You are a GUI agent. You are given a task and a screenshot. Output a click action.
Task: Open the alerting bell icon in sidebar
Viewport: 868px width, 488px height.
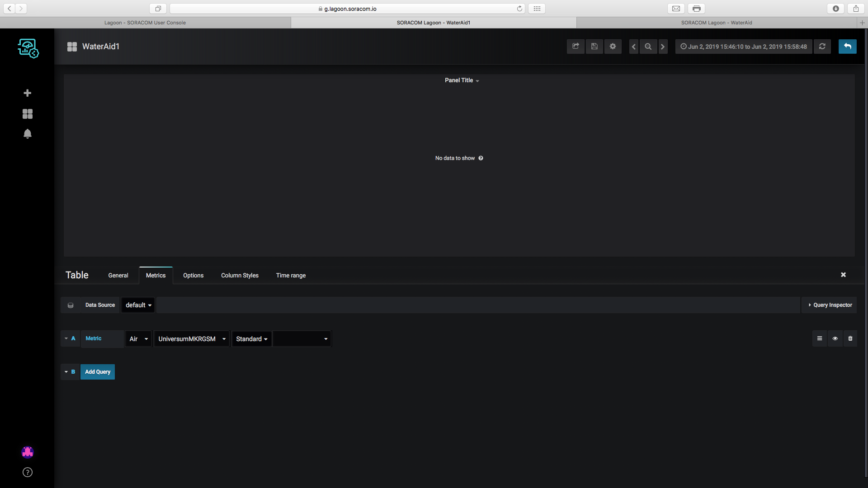pos(28,134)
